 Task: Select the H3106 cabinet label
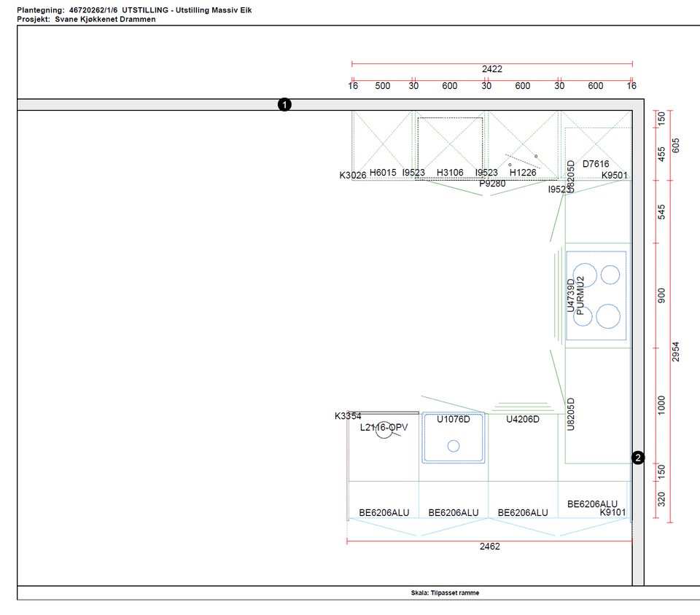click(450, 173)
